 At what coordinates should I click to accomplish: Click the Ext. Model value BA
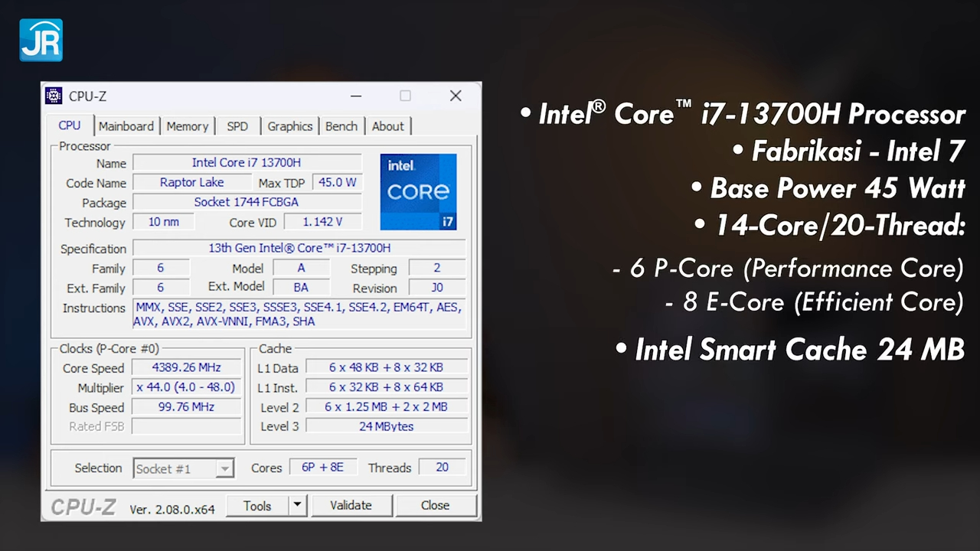(x=301, y=288)
